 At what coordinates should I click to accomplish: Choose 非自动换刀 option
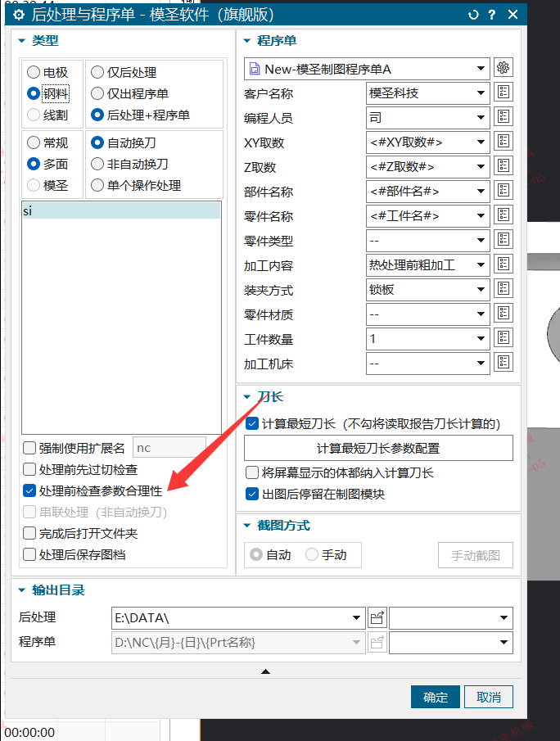point(129,164)
